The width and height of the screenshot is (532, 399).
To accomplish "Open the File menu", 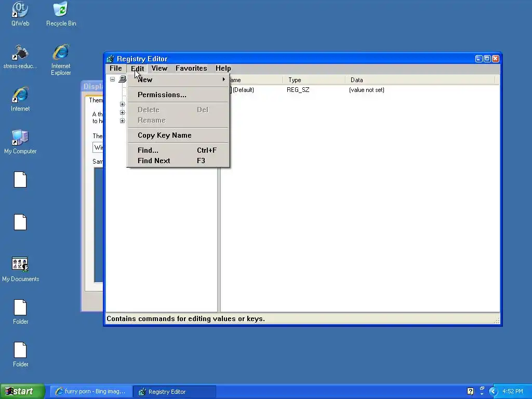I will coord(116,68).
